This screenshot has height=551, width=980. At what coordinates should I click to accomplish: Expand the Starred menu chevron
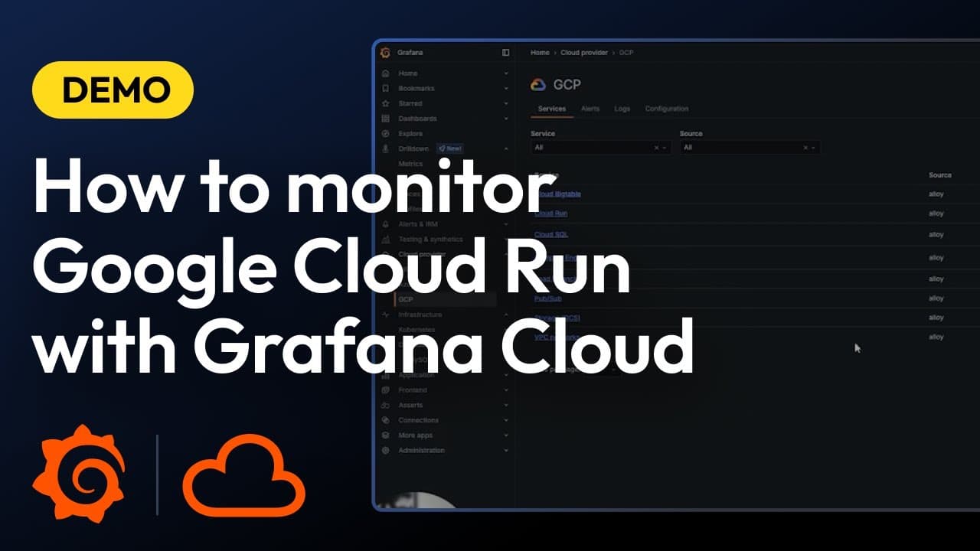coord(506,103)
